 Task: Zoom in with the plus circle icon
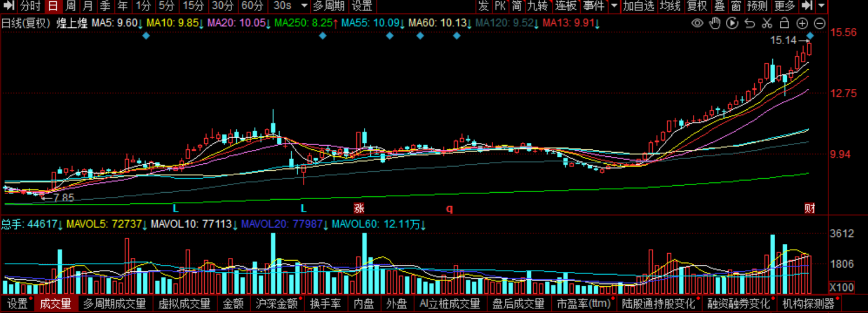point(802,23)
